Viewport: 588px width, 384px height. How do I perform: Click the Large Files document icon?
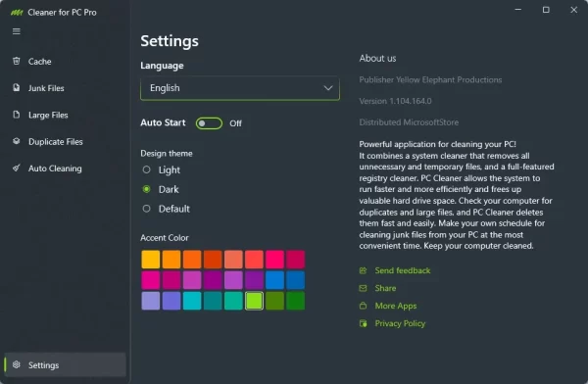coord(16,115)
